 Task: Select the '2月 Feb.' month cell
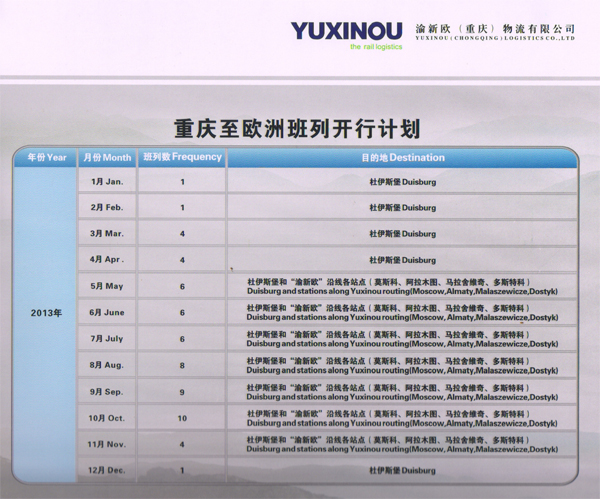click(107, 207)
